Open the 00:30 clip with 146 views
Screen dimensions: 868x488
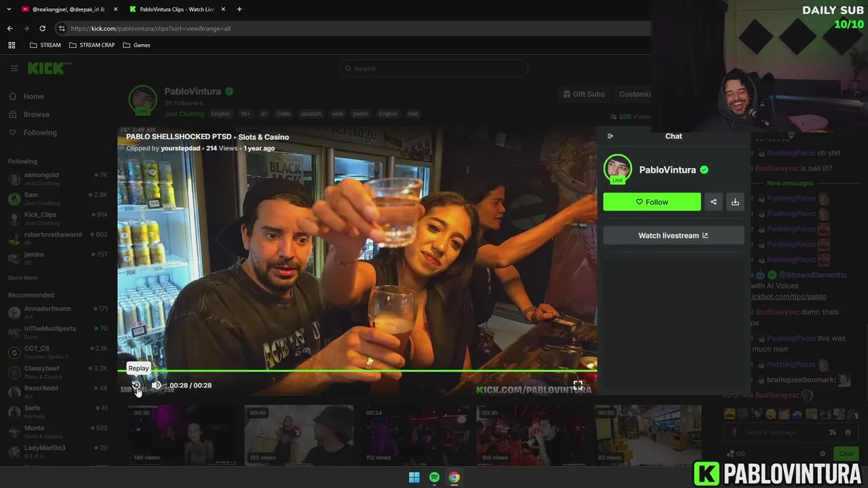pyautogui.click(x=182, y=434)
